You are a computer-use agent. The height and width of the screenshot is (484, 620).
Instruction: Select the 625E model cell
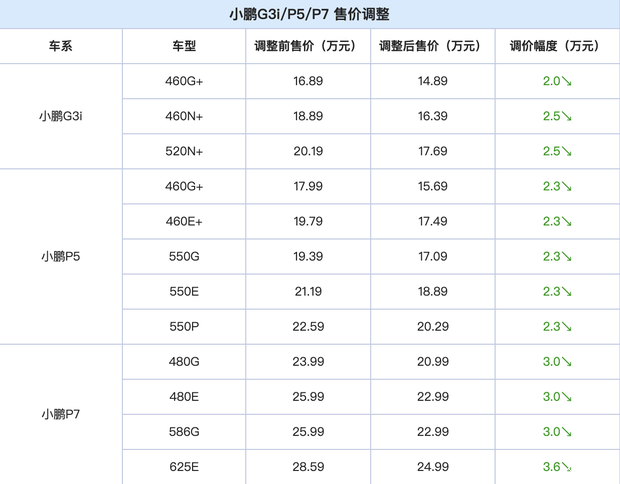click(x=184, y=466)
